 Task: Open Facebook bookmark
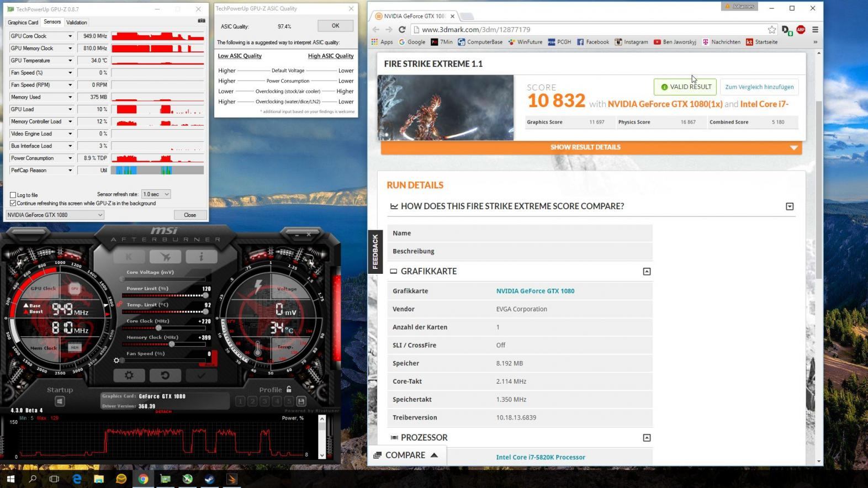[593, 42]
